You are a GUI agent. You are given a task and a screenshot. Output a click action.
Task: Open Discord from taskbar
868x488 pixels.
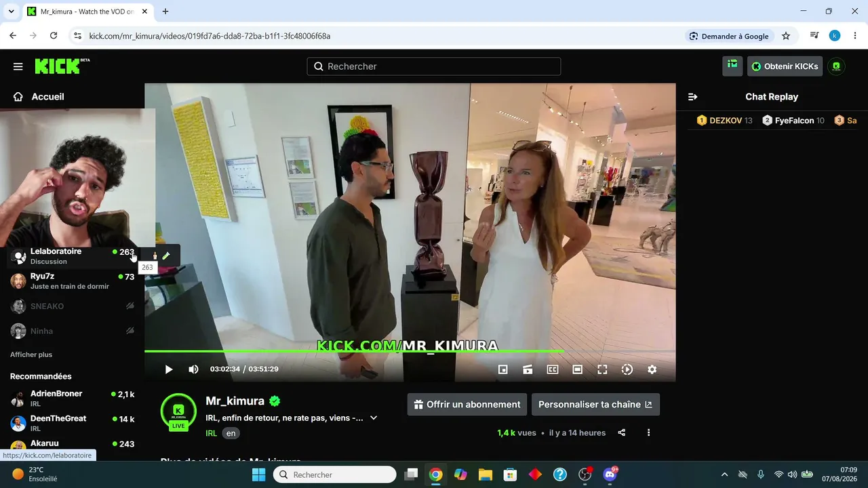tap(610, 474)
